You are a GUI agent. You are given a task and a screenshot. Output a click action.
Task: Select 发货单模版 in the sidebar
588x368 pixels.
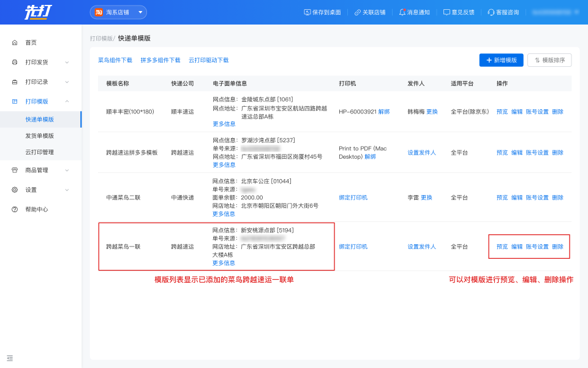pyautogui.click(x=40, y=136)
